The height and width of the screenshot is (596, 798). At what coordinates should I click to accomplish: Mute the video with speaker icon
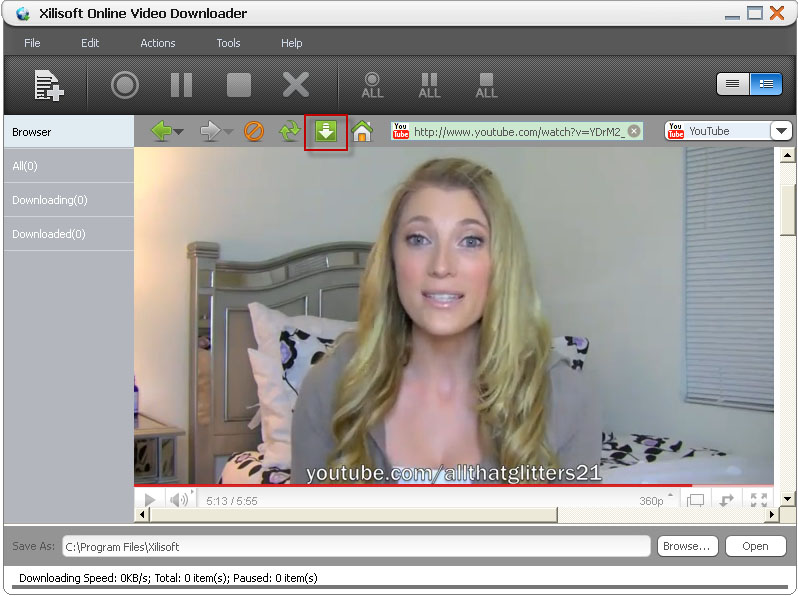pos(179,500)
